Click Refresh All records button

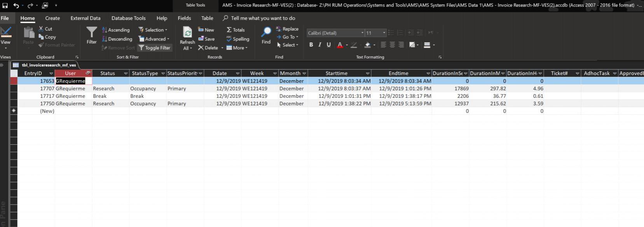(187, 38)
